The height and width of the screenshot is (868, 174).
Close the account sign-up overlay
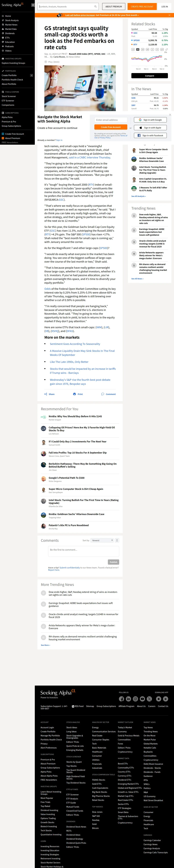click(x=170, y=115)
